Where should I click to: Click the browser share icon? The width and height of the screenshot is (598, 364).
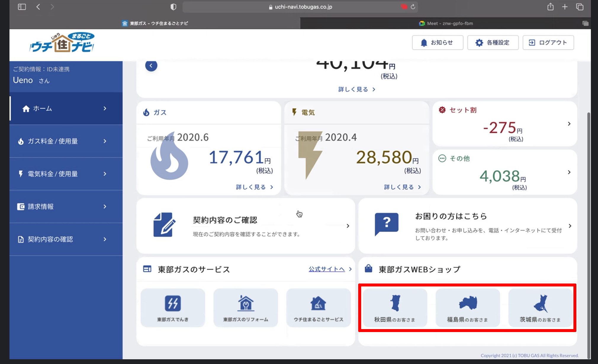coord(550,7)
